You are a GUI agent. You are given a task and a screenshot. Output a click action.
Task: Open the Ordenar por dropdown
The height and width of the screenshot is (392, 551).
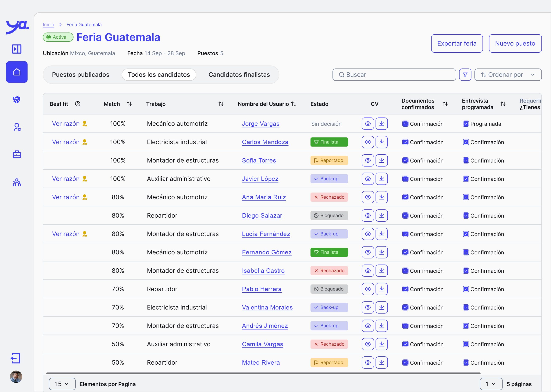pyautogui.click(x=508, y=75)
